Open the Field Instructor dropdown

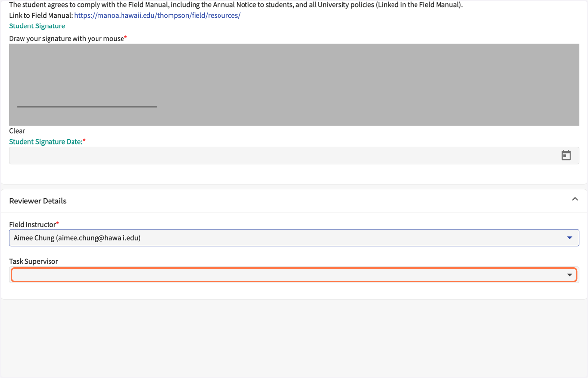point(294,238)
